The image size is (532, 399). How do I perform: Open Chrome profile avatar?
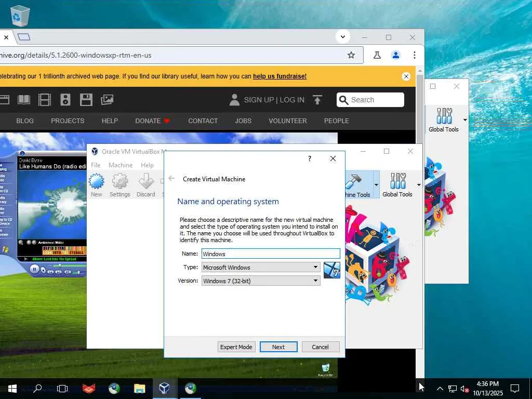(x=395, y=55)
